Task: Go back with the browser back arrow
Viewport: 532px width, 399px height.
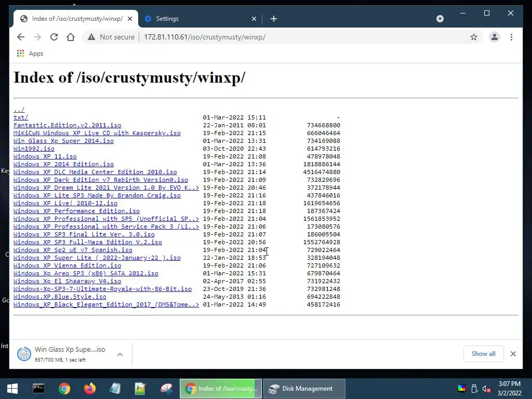Action: 21,37
